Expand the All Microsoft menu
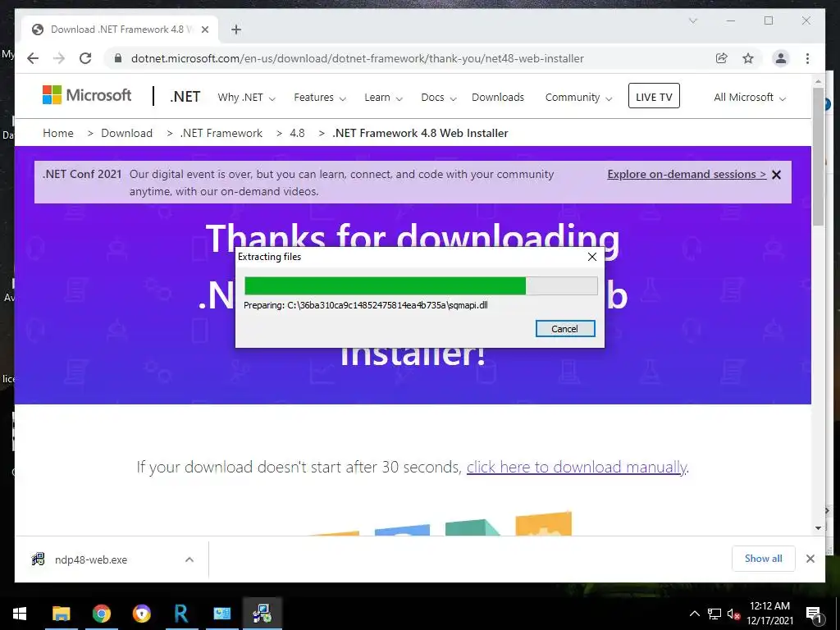 click(750, 98)
